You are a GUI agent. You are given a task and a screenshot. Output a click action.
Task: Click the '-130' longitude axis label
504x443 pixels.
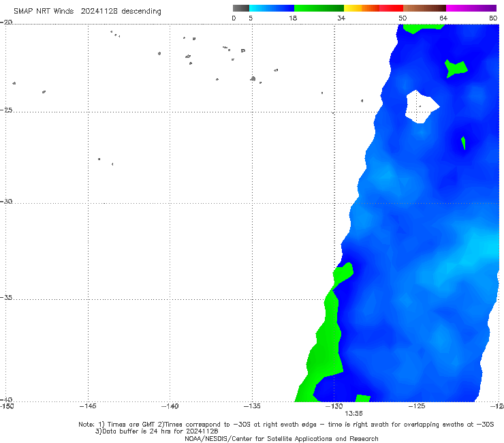click(334, 406)
